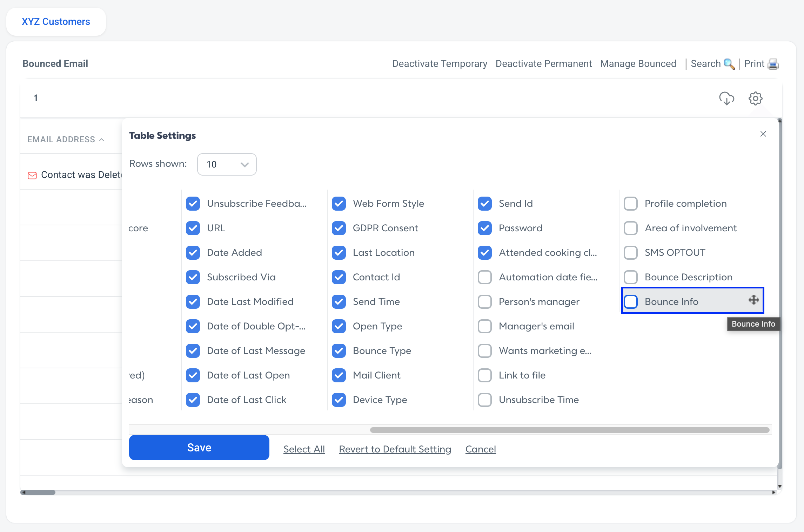The width and height of the screenshot is (804, 532).
Task: Check the Bounce Description checkbox
Action: 631,277
